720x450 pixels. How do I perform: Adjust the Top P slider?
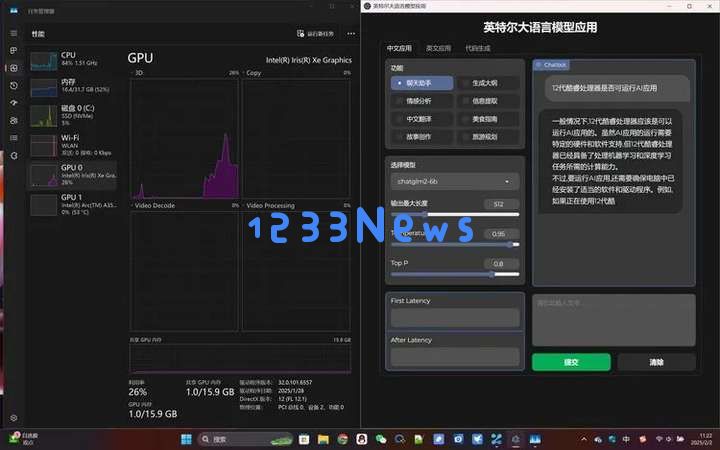(455, 274)
